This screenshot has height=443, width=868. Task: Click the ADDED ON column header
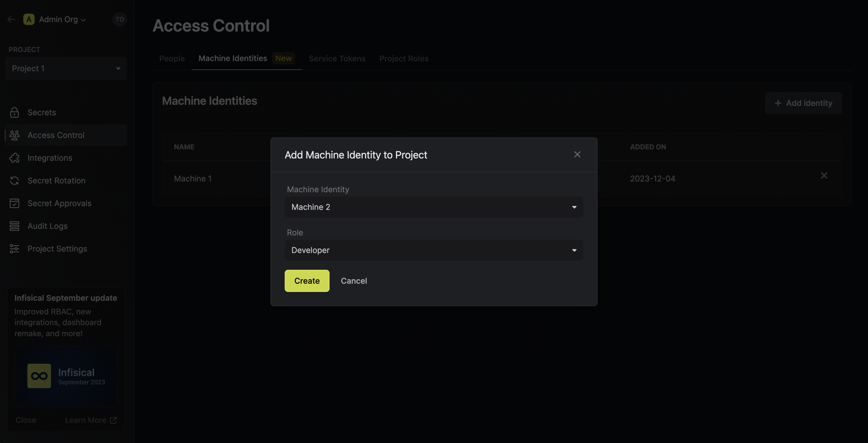[648, 147]
